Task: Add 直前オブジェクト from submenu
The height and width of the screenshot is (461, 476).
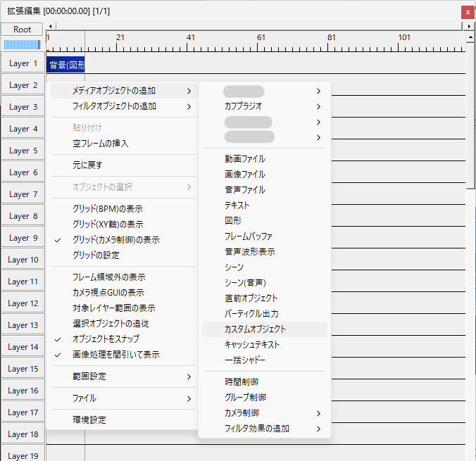Action: click(265, 298)
